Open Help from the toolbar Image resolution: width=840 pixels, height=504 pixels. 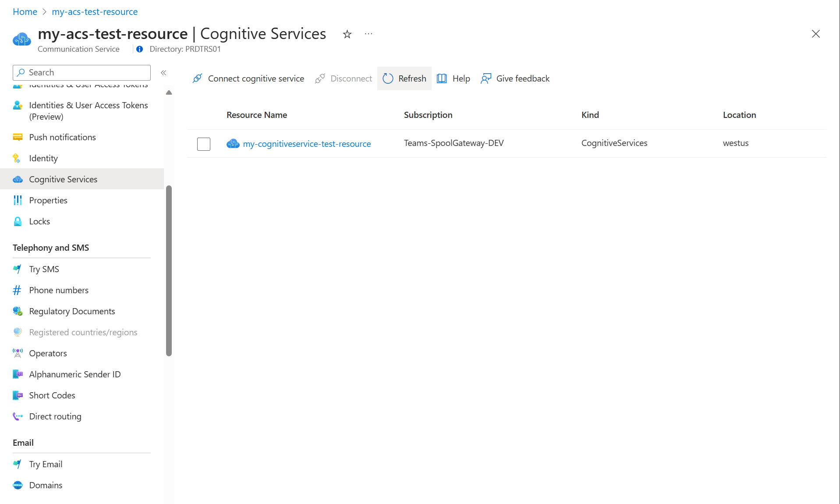point(453,78)
